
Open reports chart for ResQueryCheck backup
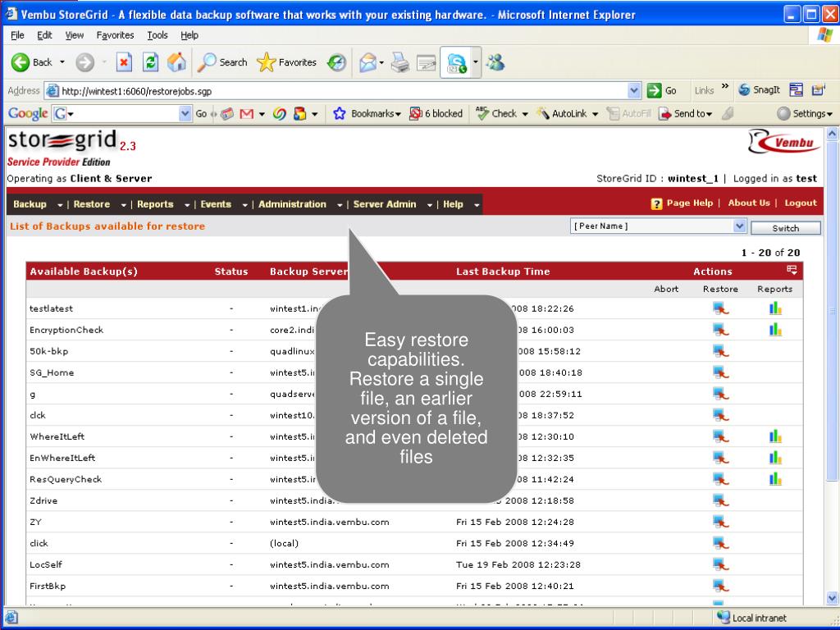coord(775,479)
